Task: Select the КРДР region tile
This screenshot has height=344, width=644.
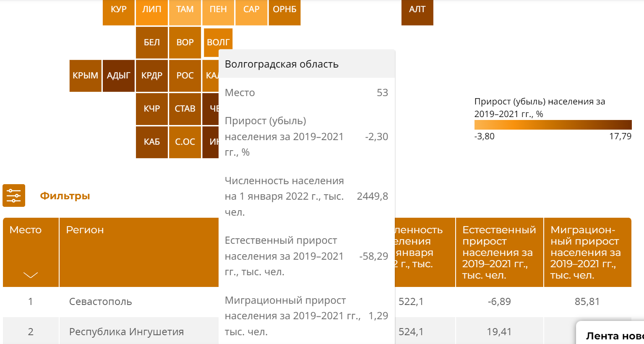Action: click(152, 76)
